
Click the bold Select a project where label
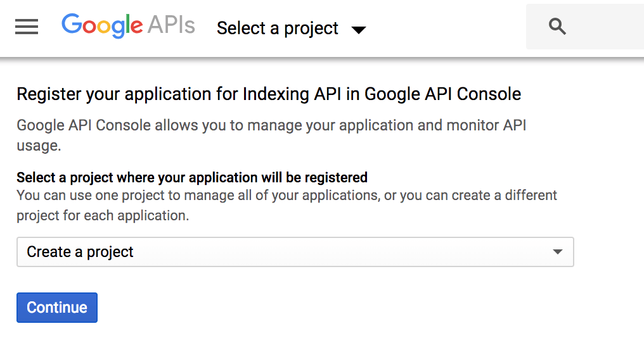pos(192,177)
